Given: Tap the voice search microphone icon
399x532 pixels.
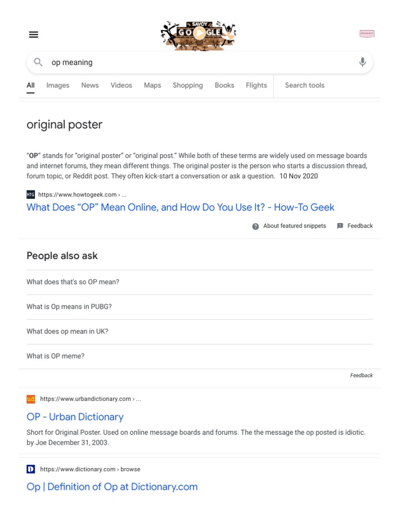Looking at the screenshot, I should coord(362,62).
